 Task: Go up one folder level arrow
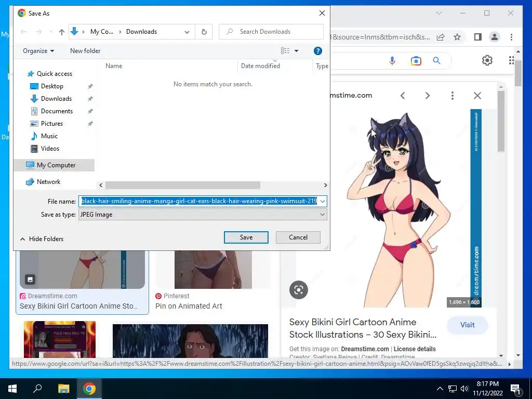[x=61, y=32]
